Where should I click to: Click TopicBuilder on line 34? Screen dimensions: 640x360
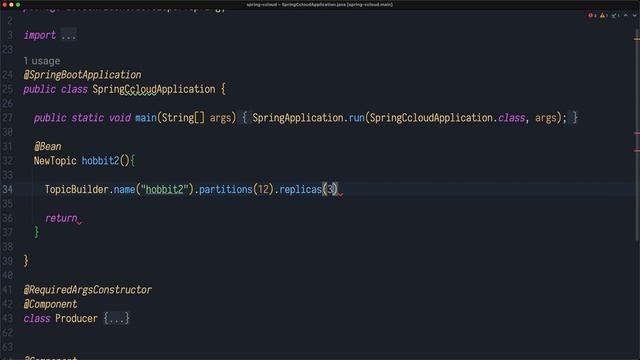[x=76, y=189]
